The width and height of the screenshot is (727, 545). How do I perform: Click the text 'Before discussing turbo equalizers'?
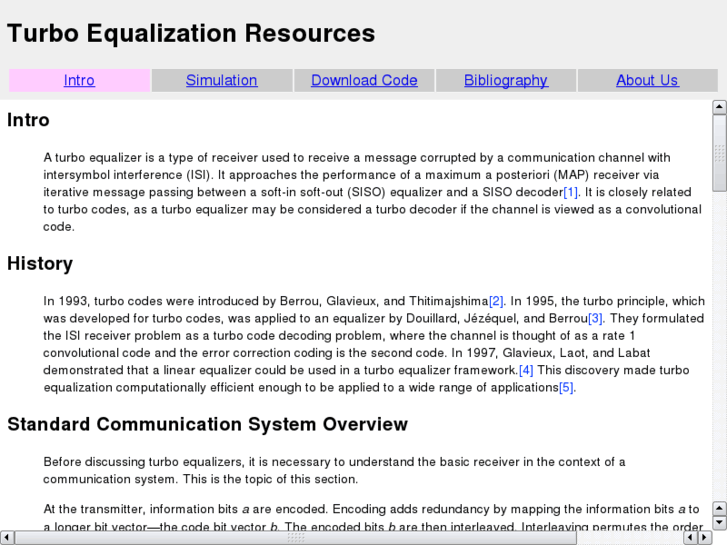pos(143,462)
